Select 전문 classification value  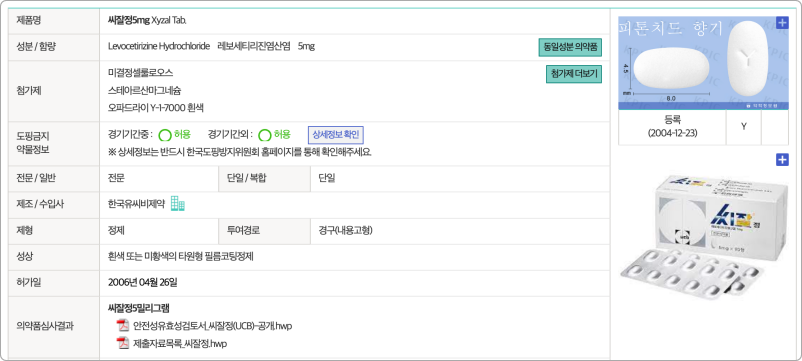[x=116, y=178]
